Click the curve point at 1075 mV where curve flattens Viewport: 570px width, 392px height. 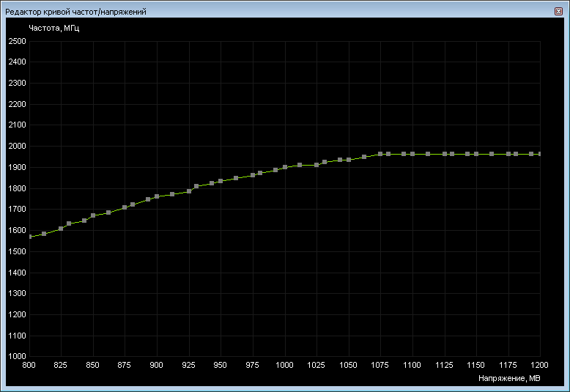[x=380, y=154]
